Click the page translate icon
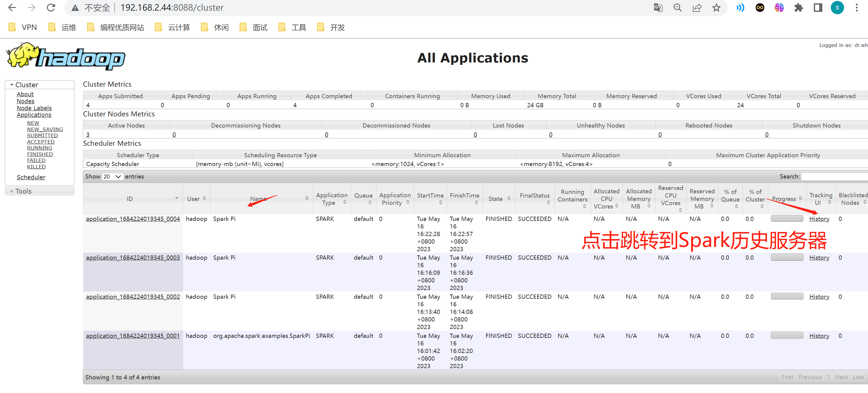The image size is (868, 393). coord(658,7)
